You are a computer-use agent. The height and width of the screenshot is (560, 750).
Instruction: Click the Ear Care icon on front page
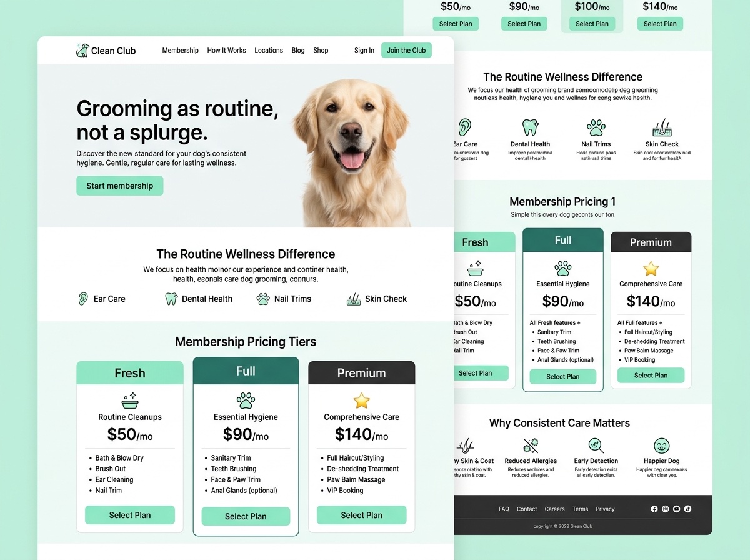pyautogui.click(x=83, y=299)
